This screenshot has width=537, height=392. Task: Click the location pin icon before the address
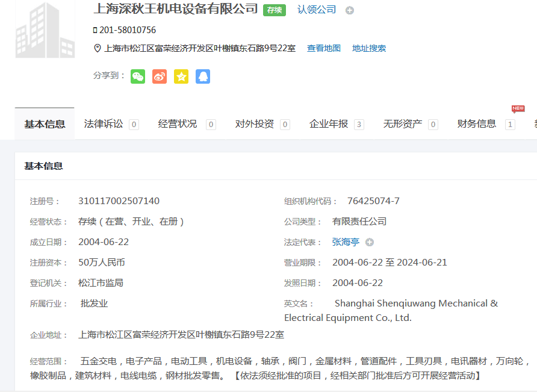98,48
